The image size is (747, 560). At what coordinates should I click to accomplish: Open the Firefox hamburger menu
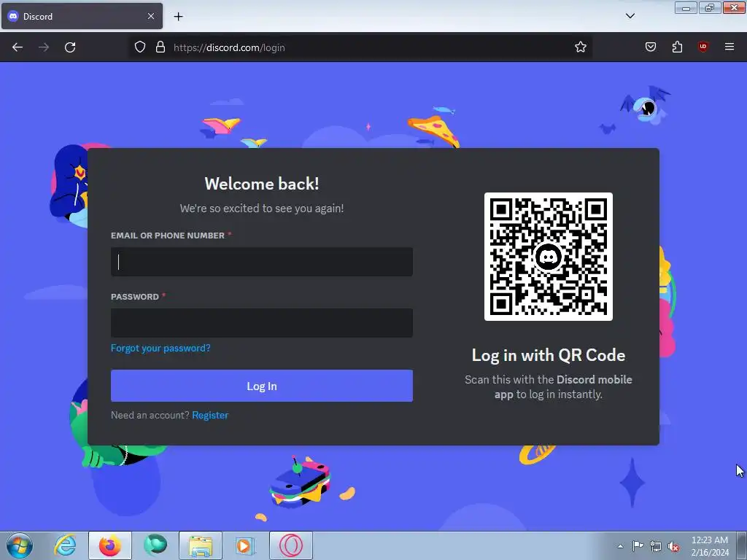click(x=729, y=47)
